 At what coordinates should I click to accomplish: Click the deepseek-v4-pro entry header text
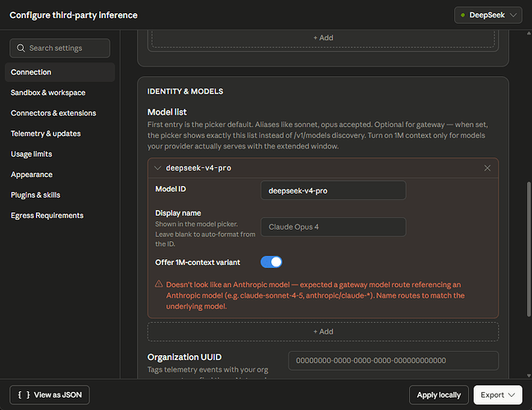click(x=198, y=168)
